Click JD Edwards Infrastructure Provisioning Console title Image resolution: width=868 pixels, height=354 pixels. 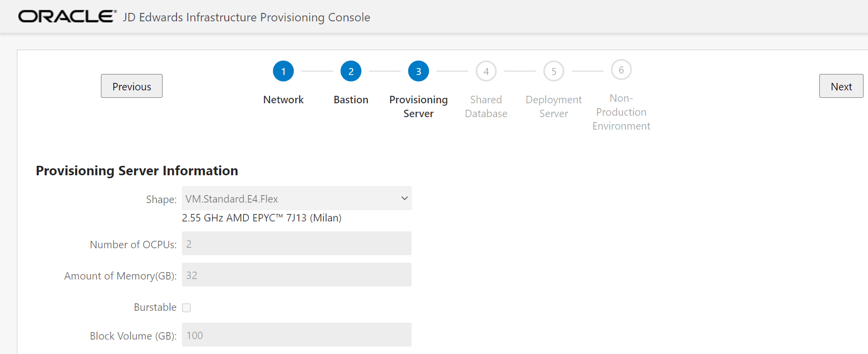(247, 17)
